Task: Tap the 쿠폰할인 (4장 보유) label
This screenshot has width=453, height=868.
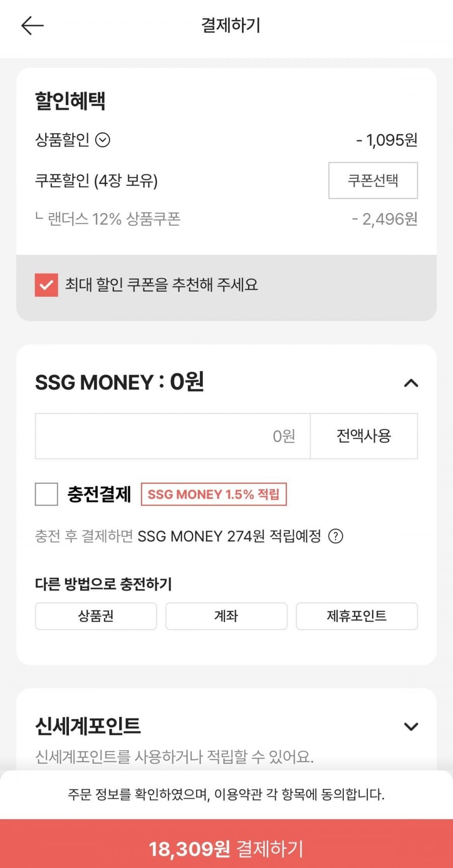Action: click(96, 180)
